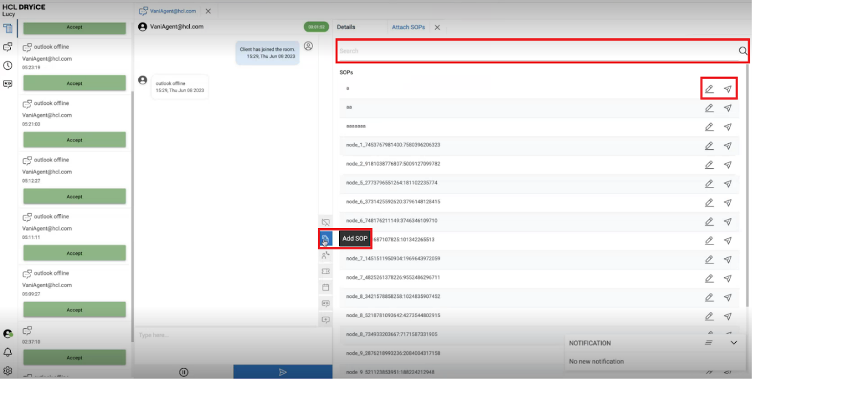The width and height of the screenshot is (868, 412).
Task: Click the magnifier icon in SOP search
Action: [742, 51]
